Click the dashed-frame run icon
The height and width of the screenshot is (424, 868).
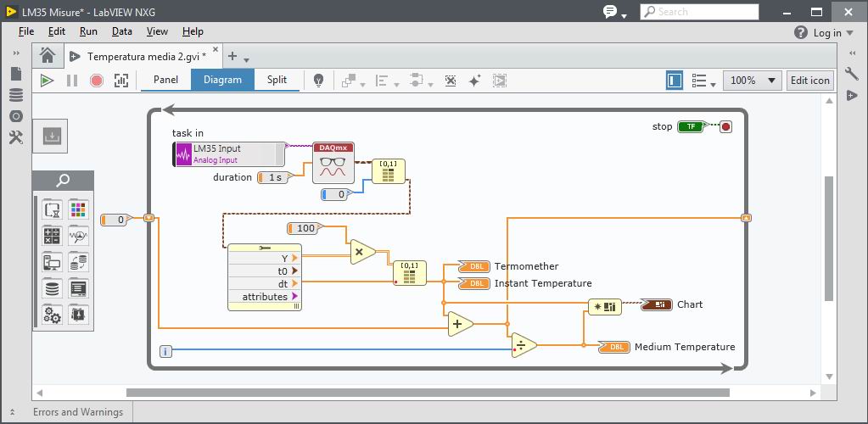pyautogui.click(x=499, y=81)
